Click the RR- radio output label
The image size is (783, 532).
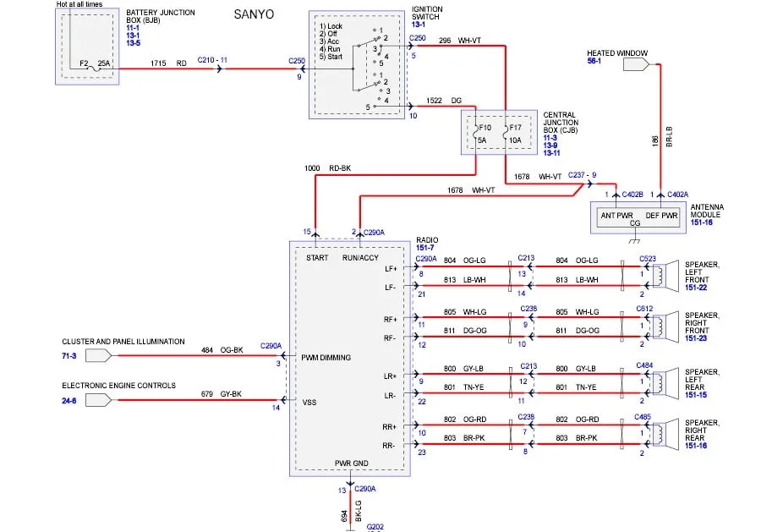tap(388, 446)
